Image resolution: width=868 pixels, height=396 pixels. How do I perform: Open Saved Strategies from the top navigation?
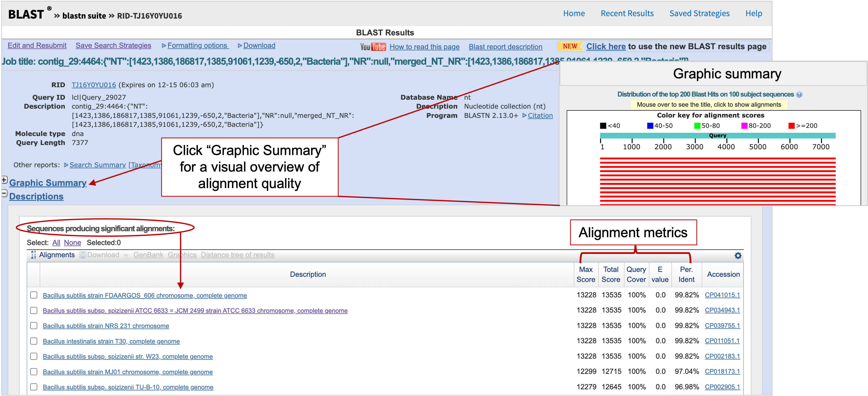tap(700, 14)
